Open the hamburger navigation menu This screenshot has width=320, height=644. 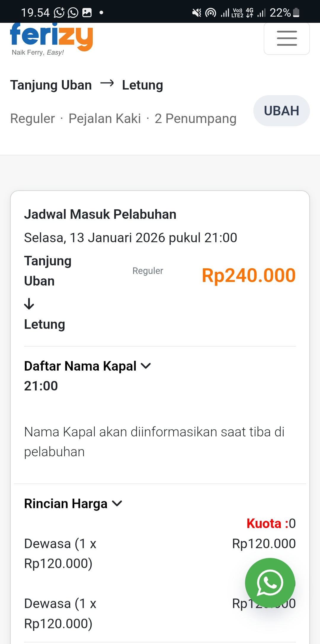(x=287, y=38)
